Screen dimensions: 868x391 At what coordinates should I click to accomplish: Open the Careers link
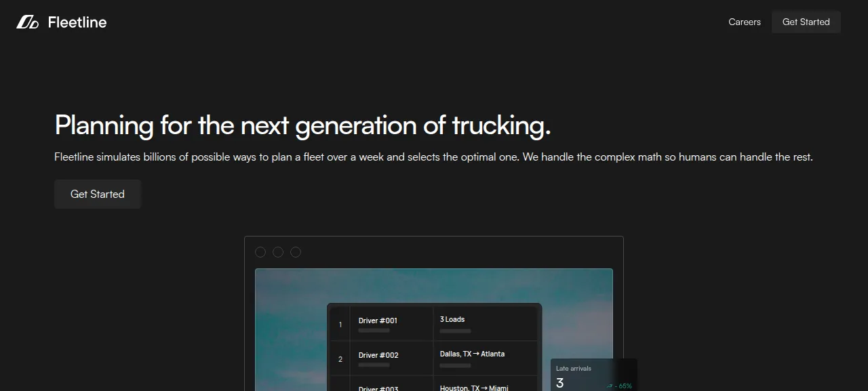coord(745,22)
